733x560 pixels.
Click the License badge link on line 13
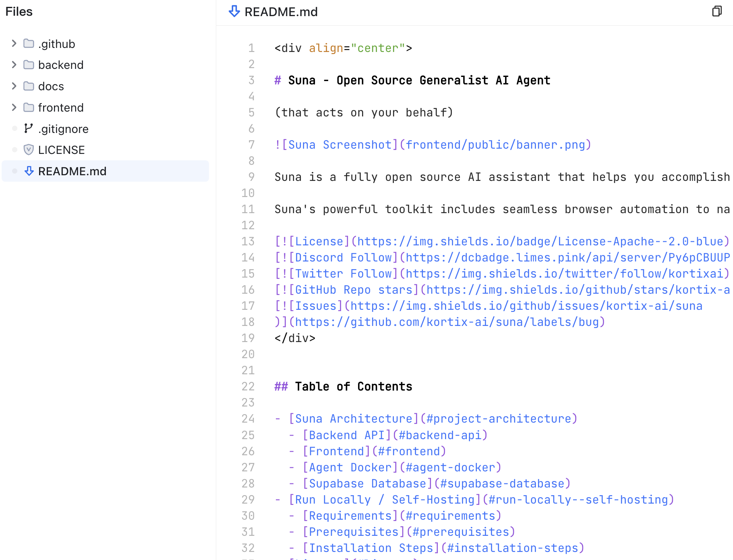(x=502, y=241)
